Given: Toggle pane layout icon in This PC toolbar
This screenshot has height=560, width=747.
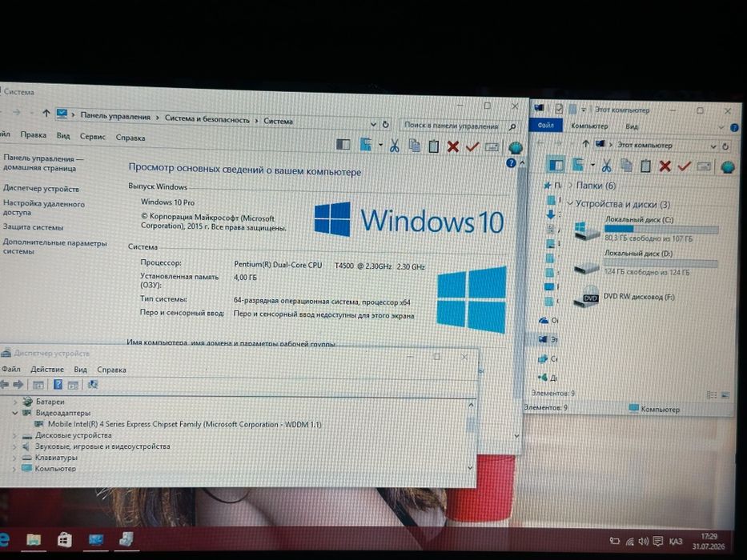Looking at the screenshot, I should pos(556,165).
